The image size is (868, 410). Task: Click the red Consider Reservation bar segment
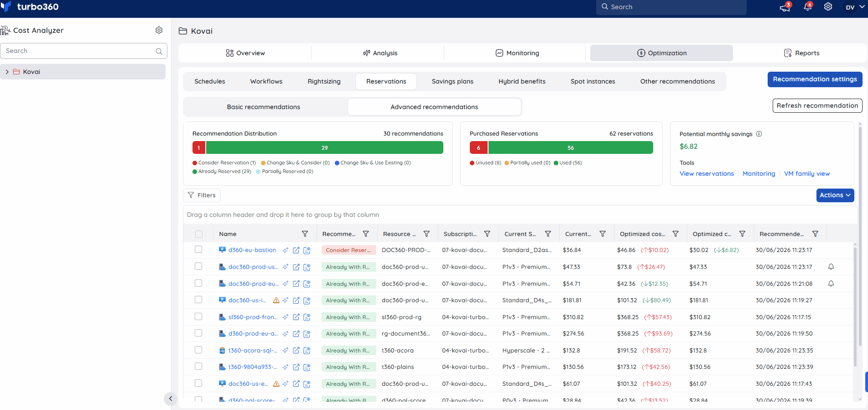click(x=198, y=148)
